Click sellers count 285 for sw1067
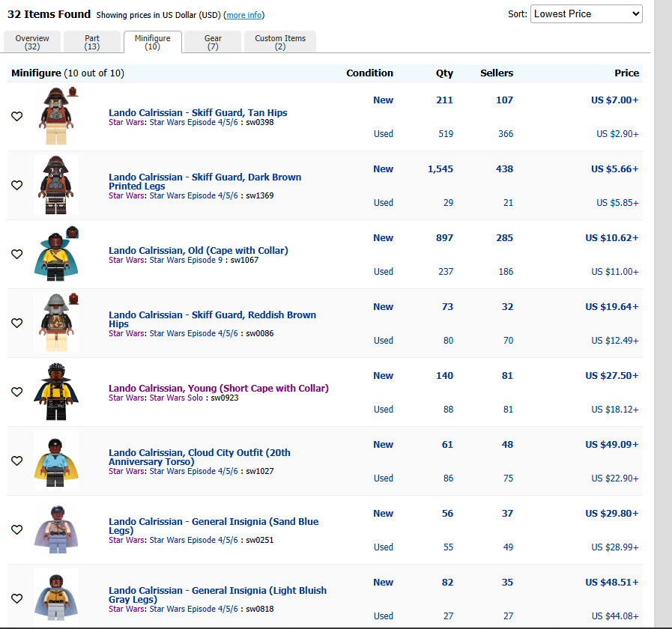The height and width of the screenshot is (629, 672). click(x=504, y=238)
